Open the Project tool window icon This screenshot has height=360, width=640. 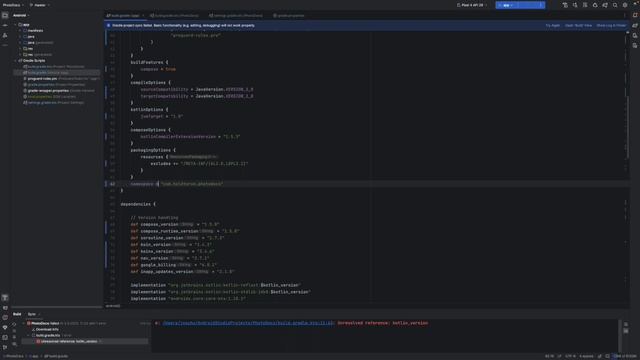coord(5,16)
